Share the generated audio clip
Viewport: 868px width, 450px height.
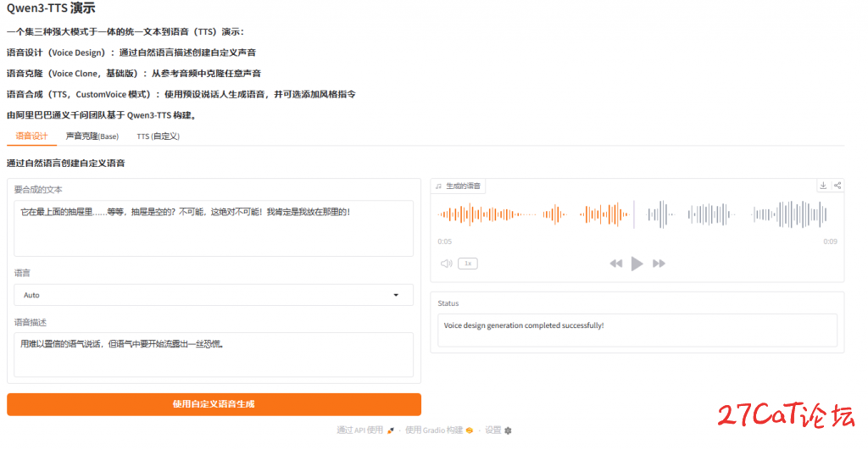[837, 186]
